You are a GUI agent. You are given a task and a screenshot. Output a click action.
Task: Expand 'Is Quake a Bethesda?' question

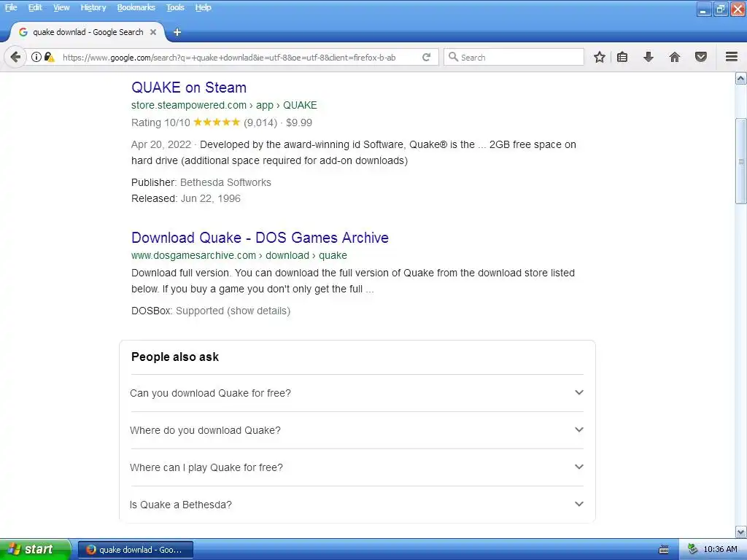[x=357, y=505]
